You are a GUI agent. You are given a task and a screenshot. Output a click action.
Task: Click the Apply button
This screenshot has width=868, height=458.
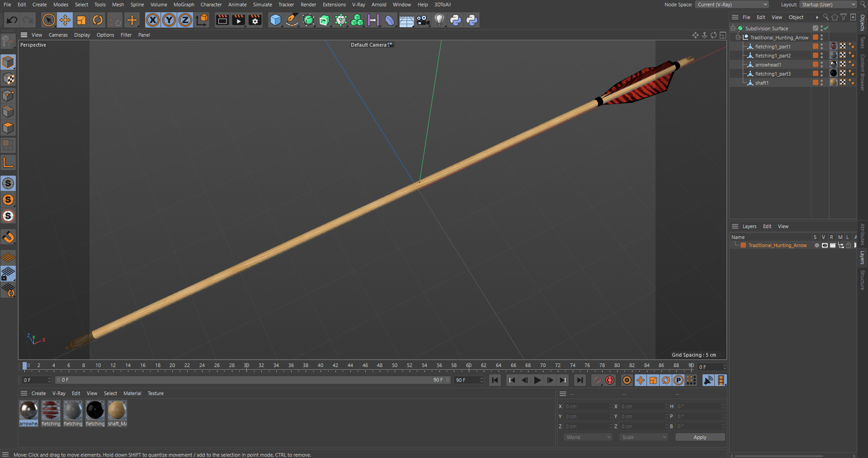pyautogui.click(x=700, y=437)
